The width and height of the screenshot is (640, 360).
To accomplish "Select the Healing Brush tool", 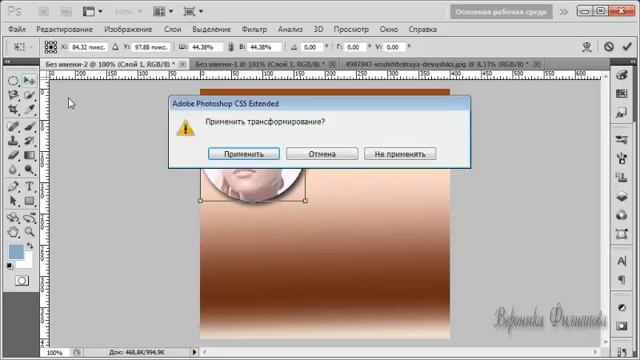I will [x=13, y=127].
